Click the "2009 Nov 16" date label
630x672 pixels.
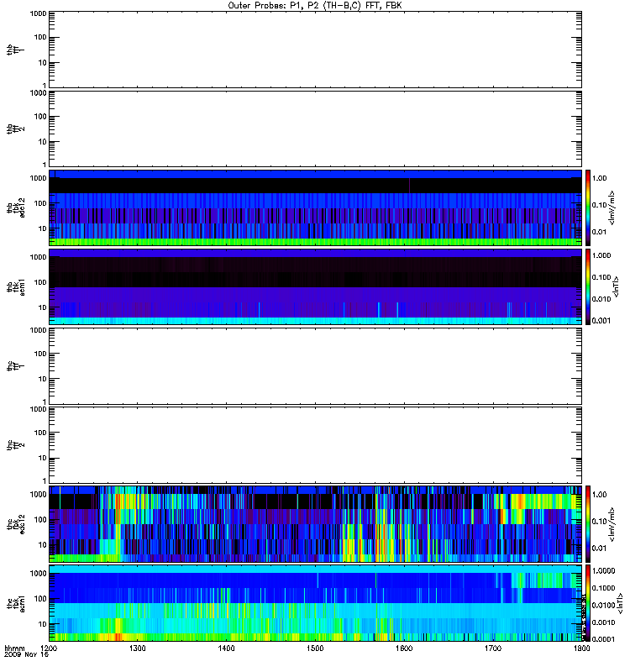point(26,655)
